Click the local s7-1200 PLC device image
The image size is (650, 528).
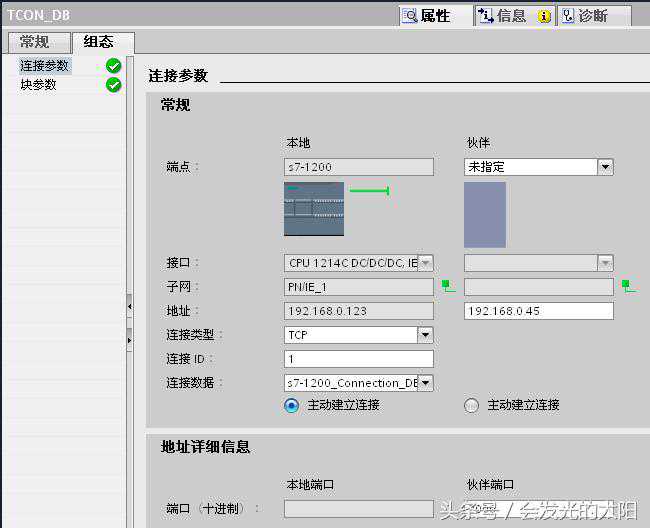313,208
